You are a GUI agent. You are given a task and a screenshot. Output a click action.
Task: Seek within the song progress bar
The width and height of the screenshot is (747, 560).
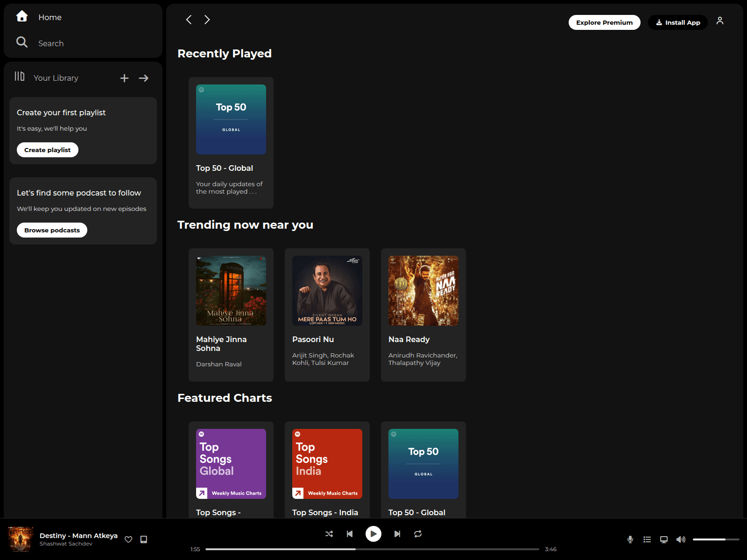(372, 549)
